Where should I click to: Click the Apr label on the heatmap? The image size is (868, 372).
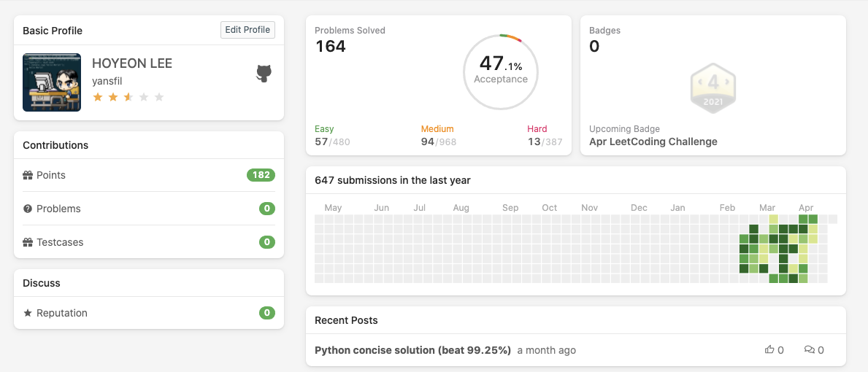tap(806, 208)
